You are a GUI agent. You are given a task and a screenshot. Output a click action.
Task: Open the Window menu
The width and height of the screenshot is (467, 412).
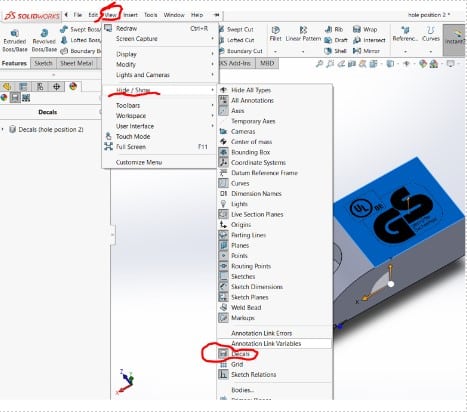[x=174, y=15]
